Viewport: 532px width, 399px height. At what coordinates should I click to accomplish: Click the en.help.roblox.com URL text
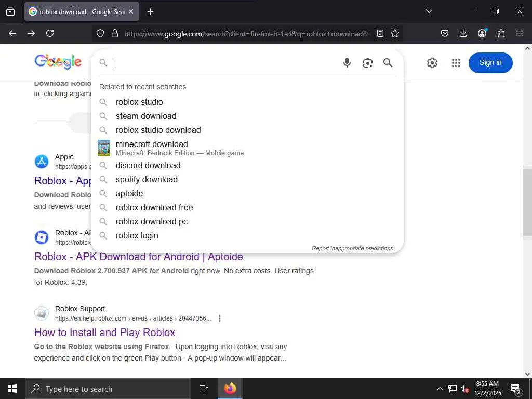(x=133, y=318)
